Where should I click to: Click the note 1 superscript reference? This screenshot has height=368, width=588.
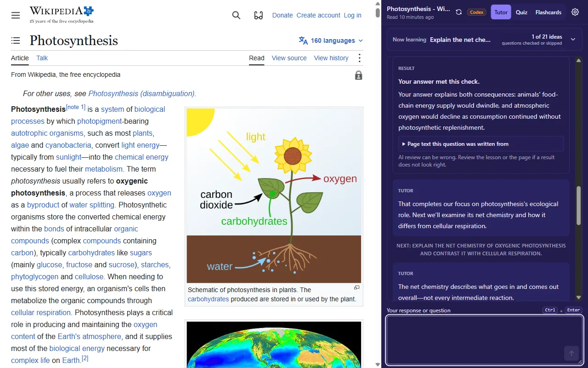tap(76, 107)
